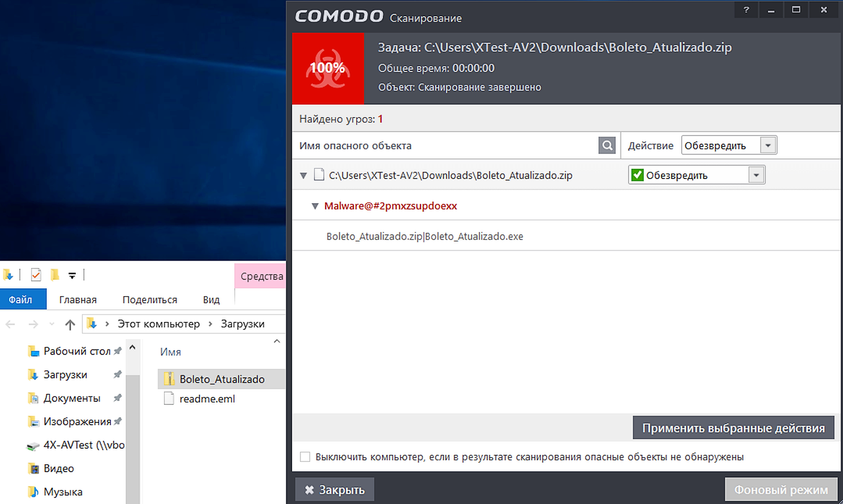The width and height of the screenshot is (843, 504).
Task: Collapse the Malware@#2pmxzsupdoexx tree node
Action: (x=315, y=206)
